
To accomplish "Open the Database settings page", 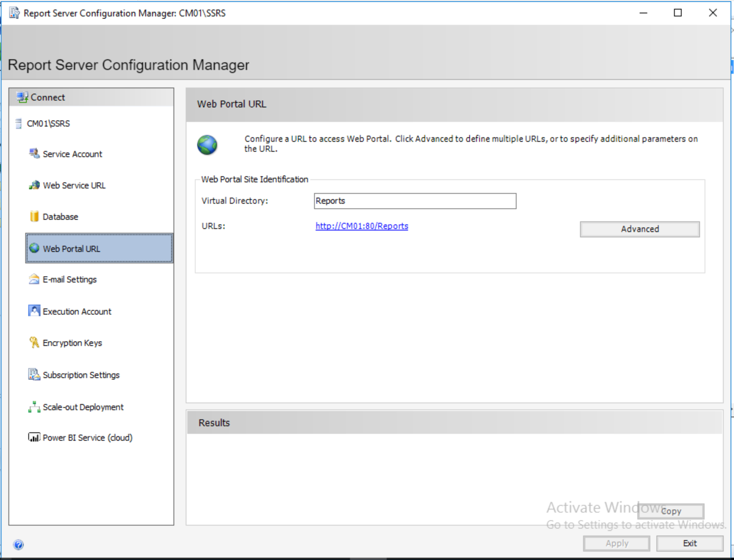I will (60, 217).
